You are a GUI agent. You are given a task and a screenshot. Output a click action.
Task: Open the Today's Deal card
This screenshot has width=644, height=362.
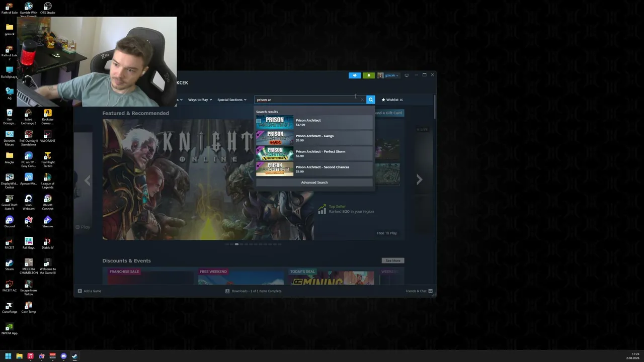coord(331,276)
